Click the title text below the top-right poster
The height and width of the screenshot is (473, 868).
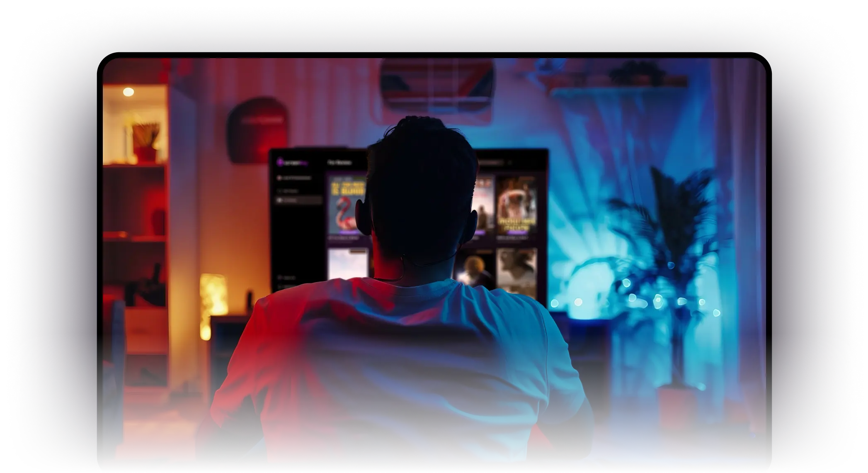coord(512,238)
